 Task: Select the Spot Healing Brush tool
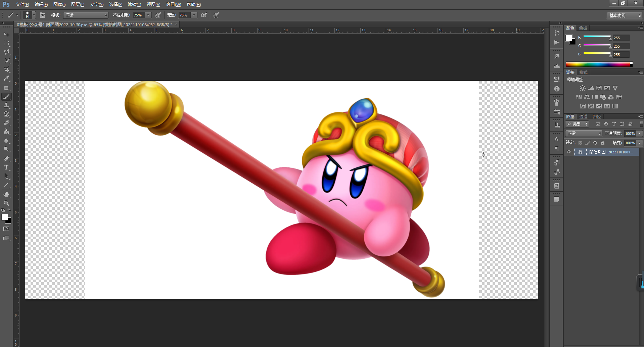pyautogui.click(x=6, y=88)
